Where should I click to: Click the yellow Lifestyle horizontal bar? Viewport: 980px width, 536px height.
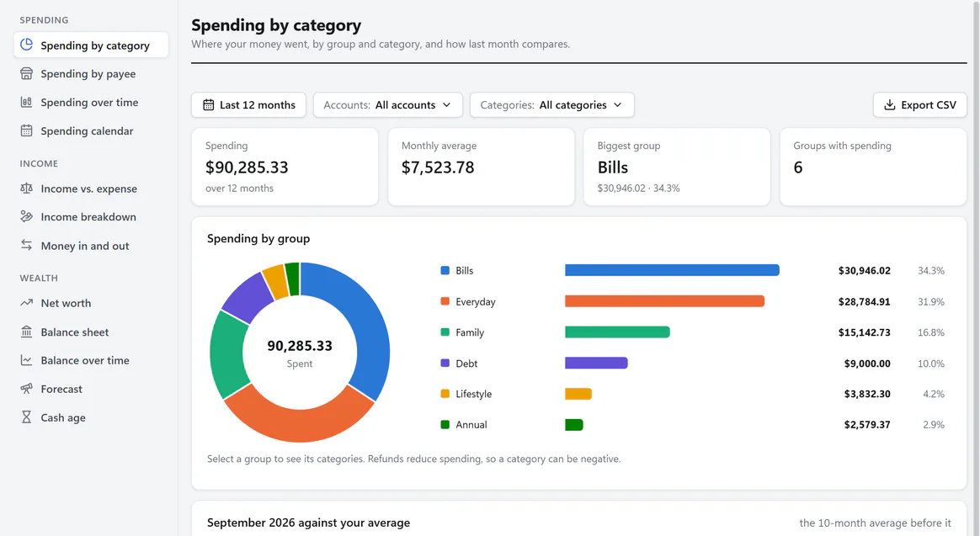(578, 394)
